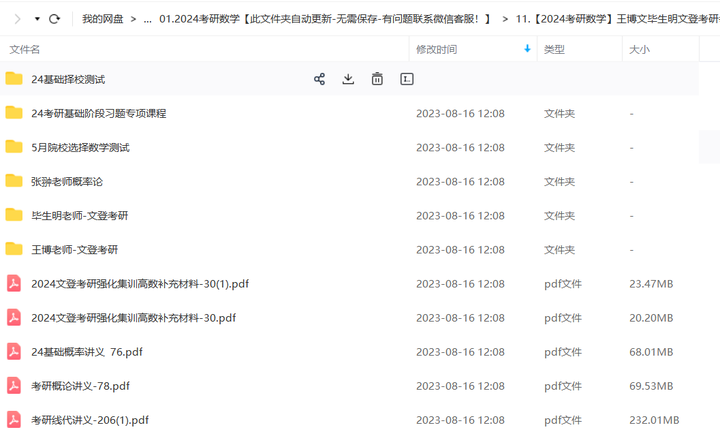The height and width of the screenshot is (434, 720).
Task: Click PDF icon of 高数补充材料-30(1).pdf
Action: coord(14,283)
